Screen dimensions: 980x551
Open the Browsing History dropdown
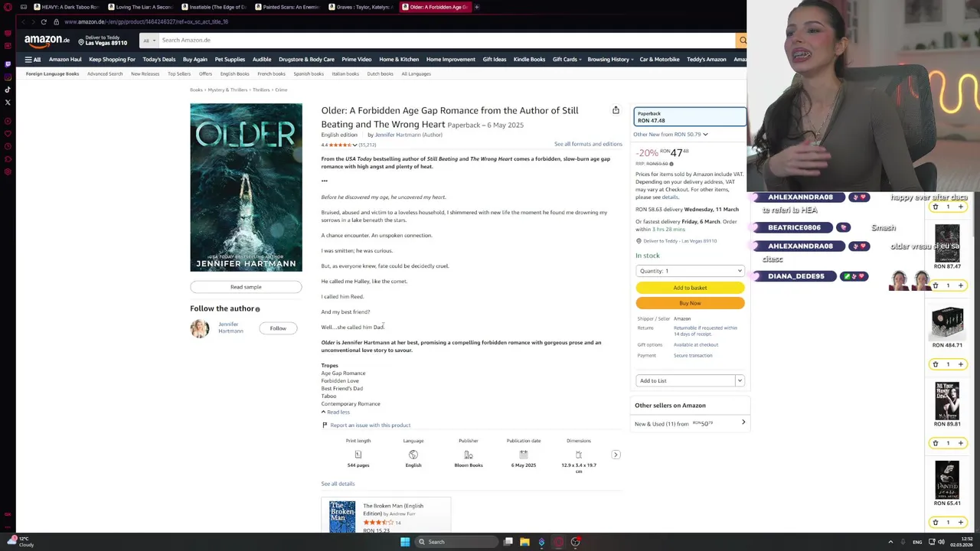610,59
